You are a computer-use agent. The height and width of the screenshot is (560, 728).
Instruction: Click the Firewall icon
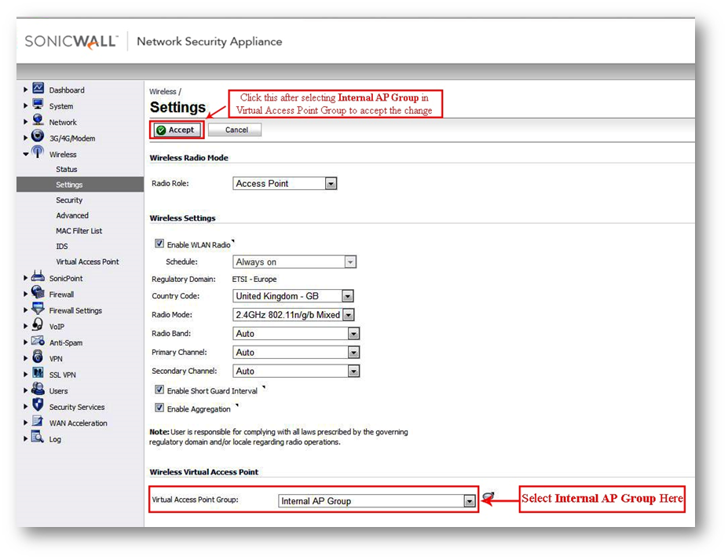tap(38, 292)
